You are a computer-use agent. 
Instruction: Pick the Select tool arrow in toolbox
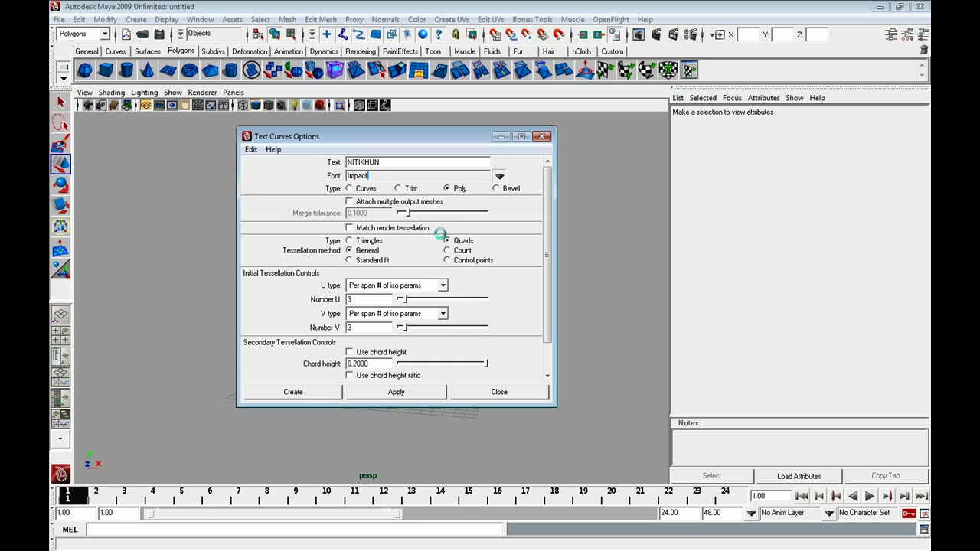(60, 102)
